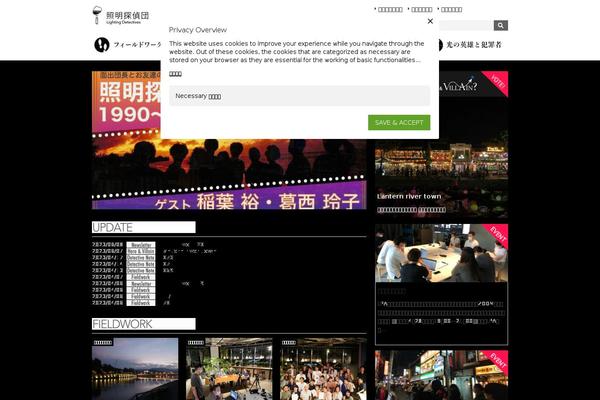
Task: Click into the site search field
Action: click(466, 25)
